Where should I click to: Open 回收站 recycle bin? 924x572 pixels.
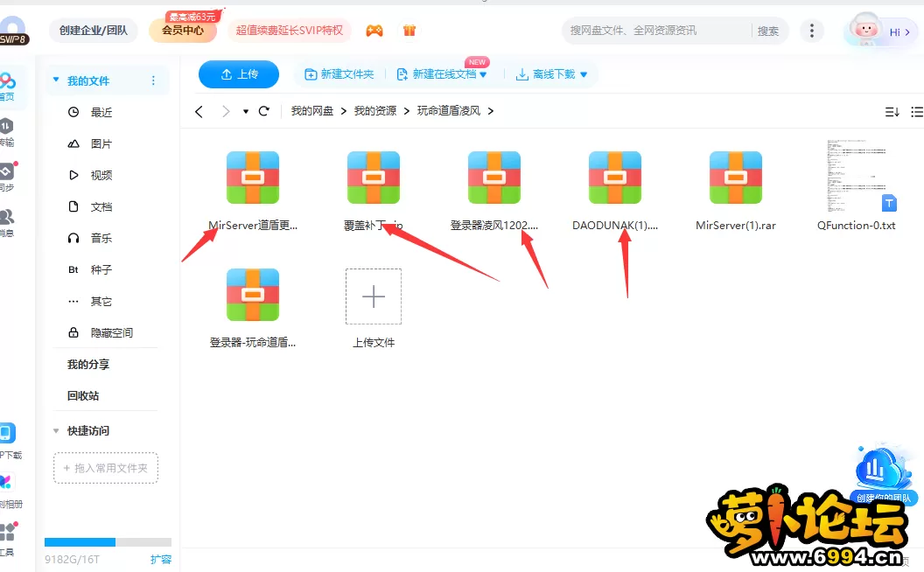click(x=83, y=396)
